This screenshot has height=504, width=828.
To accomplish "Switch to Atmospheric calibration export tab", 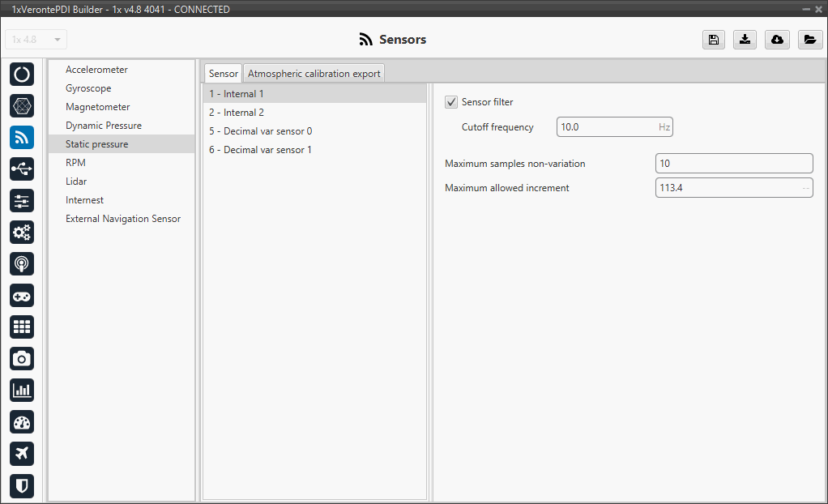I will click(x=314, y=74).
